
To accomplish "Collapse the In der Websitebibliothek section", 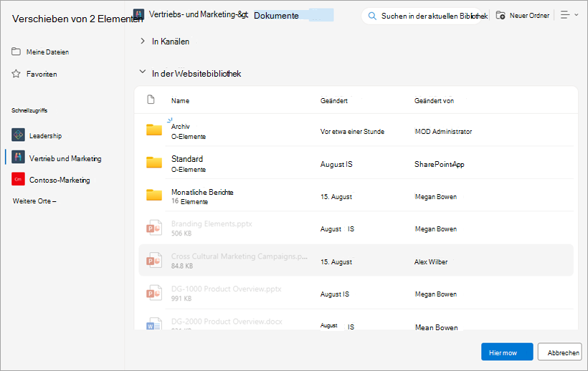I will pos(143,72).
